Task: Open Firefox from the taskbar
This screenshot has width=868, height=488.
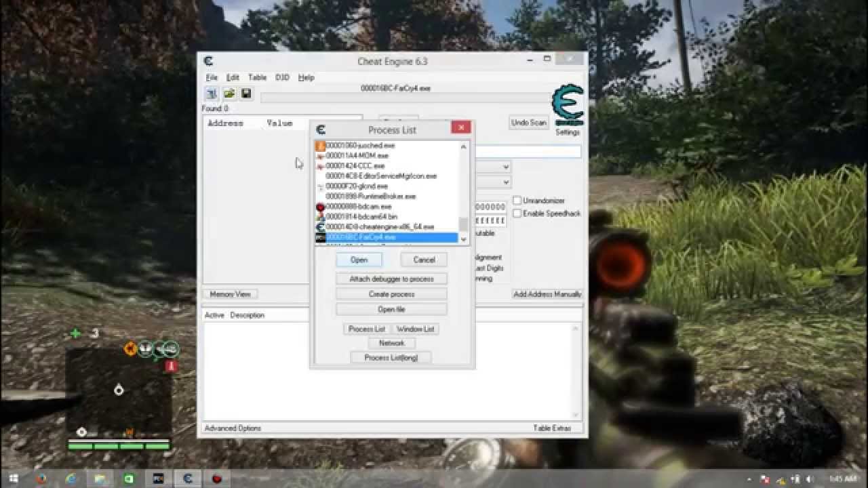Action: click(42, 479)
